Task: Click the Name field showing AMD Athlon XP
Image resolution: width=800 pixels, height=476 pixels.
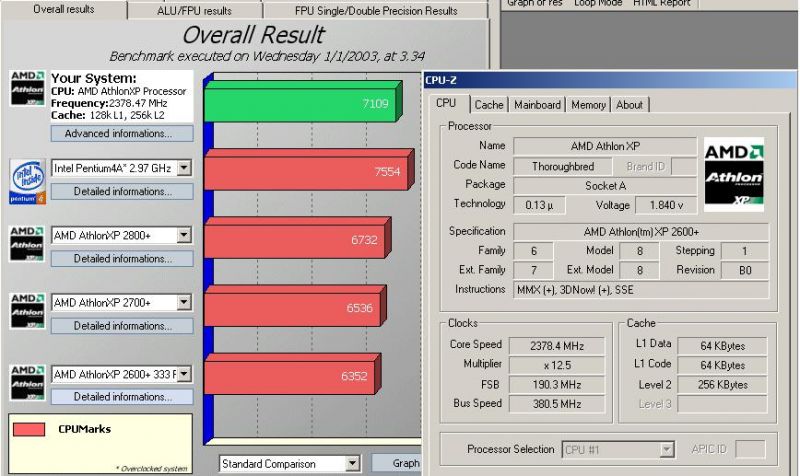Action: point(605,146)
